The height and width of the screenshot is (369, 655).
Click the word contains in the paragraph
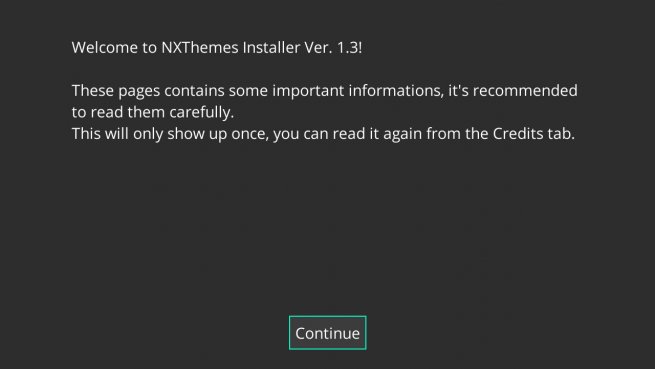tap(194, 91)
